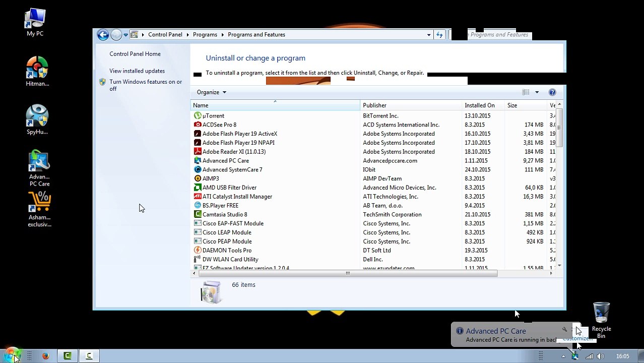644x363 pixels.
Task: Select ATI Catalyst Install Manager icon
Action: coord(198,197)
